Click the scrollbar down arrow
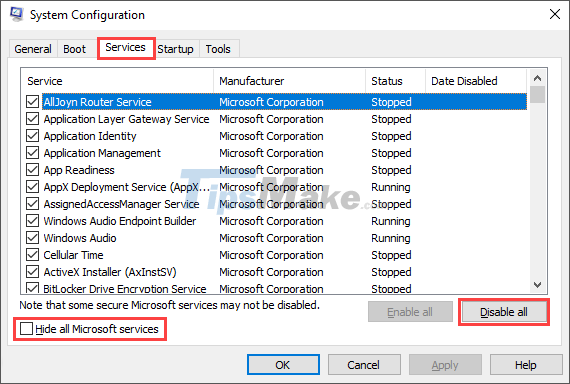The image size is (570, 384). click(537, 285)
